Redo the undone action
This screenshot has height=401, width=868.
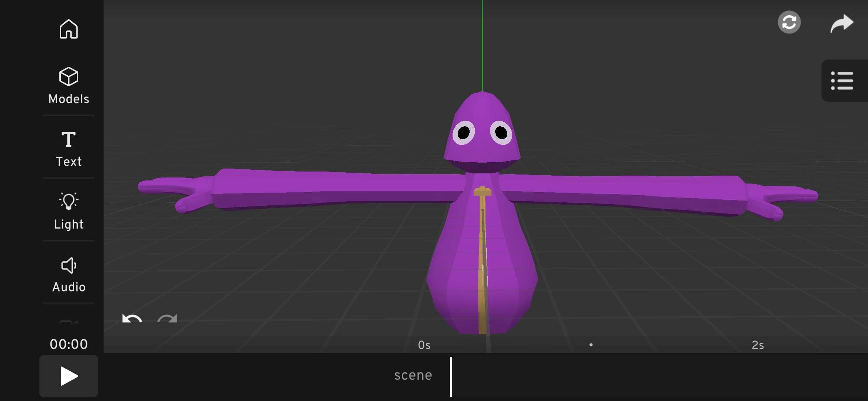[x=167, y=319]
